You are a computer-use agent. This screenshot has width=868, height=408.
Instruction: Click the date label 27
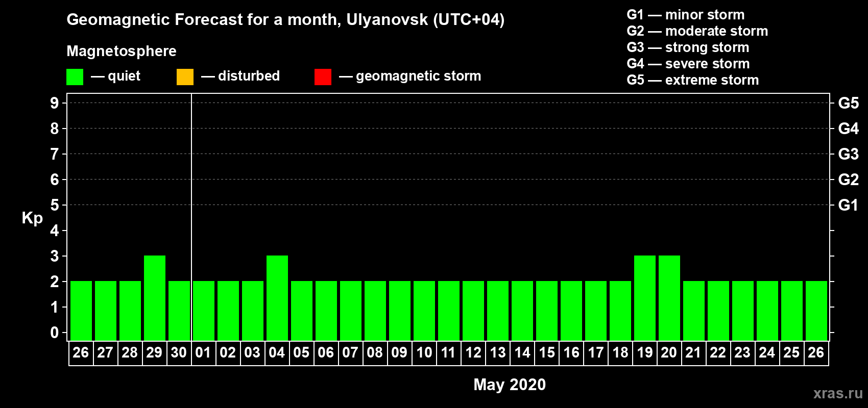pos(105,353)
